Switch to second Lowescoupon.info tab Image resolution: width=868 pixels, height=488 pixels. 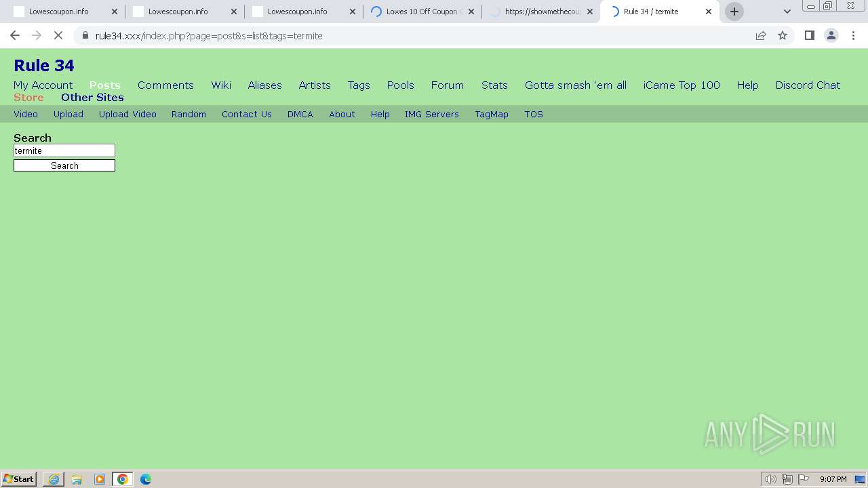[184, 12]
